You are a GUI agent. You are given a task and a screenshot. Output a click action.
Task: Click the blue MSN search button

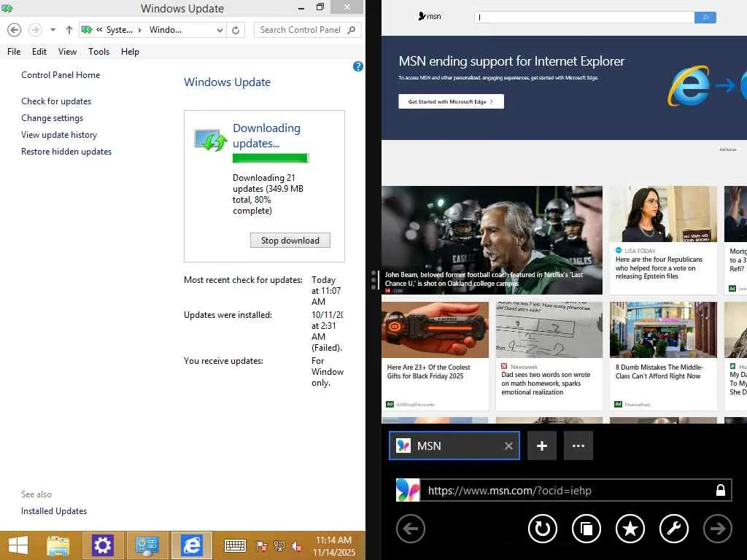tap(705, 17)
